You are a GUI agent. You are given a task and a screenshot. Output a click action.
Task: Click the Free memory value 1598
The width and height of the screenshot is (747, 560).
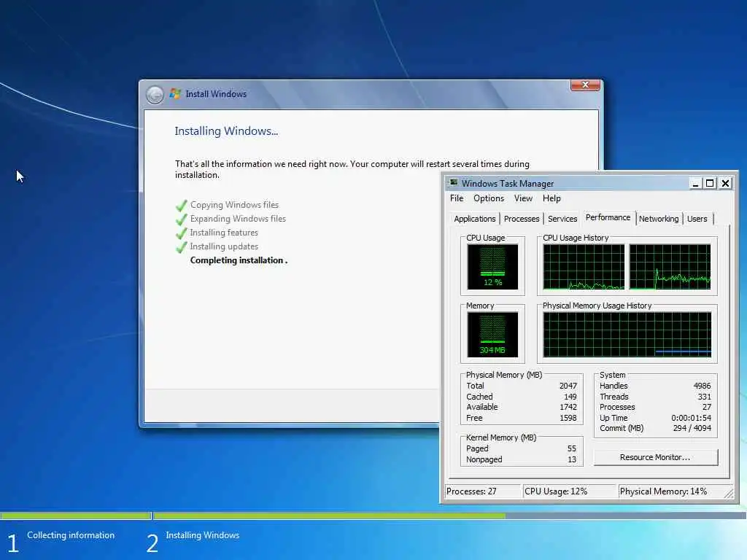568,418
